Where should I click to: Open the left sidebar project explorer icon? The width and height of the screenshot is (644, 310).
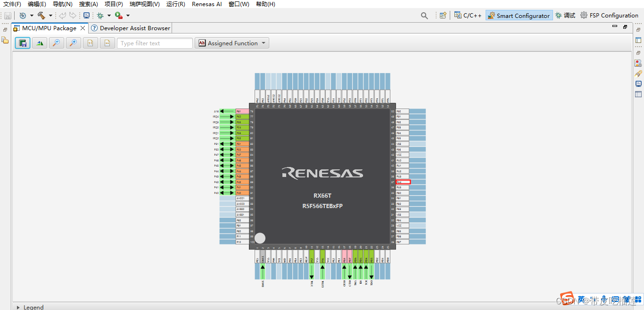pyautogui.click(x=5, y=40)
